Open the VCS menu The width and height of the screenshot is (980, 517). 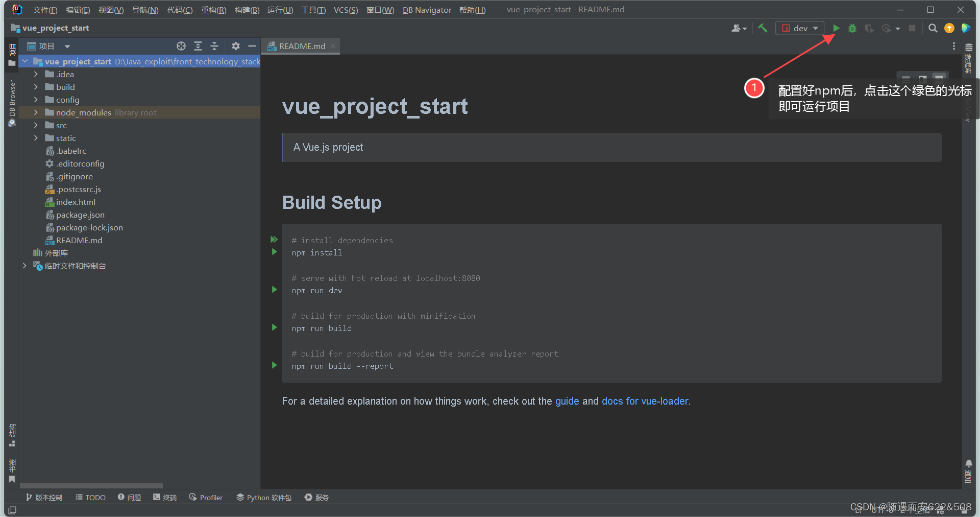pos(345,10)
